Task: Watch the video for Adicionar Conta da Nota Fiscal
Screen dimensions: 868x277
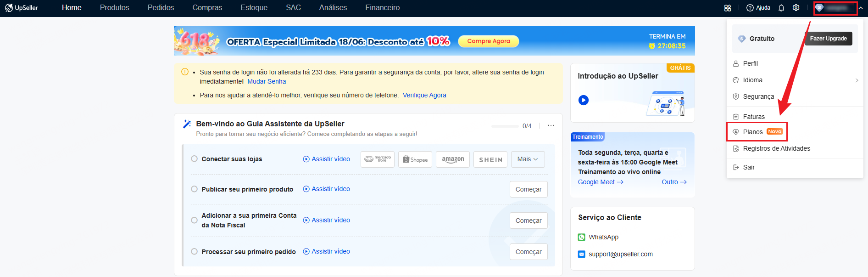Action: (x=327, y=220)
